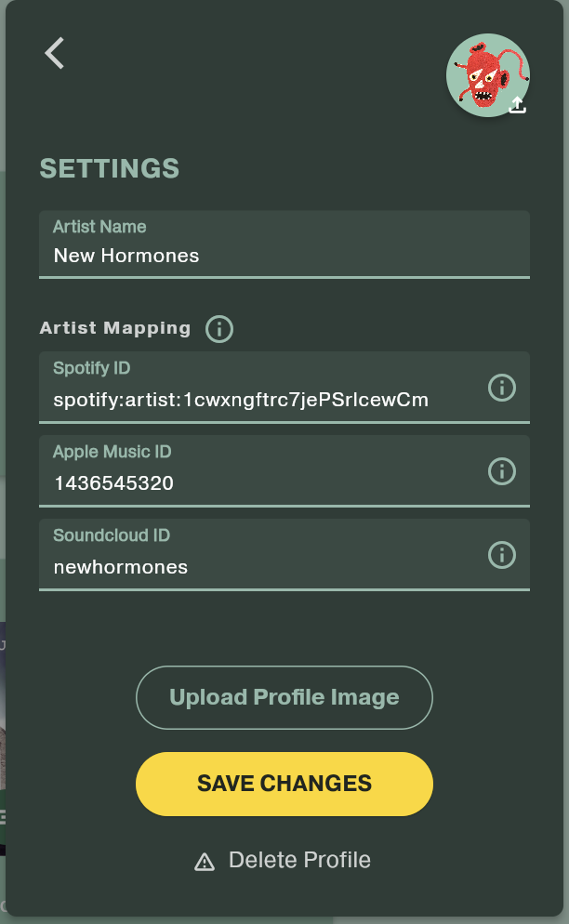This screenshot has height=924, width=569.
Task: Save changes with the yellow button
Action: pos(284,783)
